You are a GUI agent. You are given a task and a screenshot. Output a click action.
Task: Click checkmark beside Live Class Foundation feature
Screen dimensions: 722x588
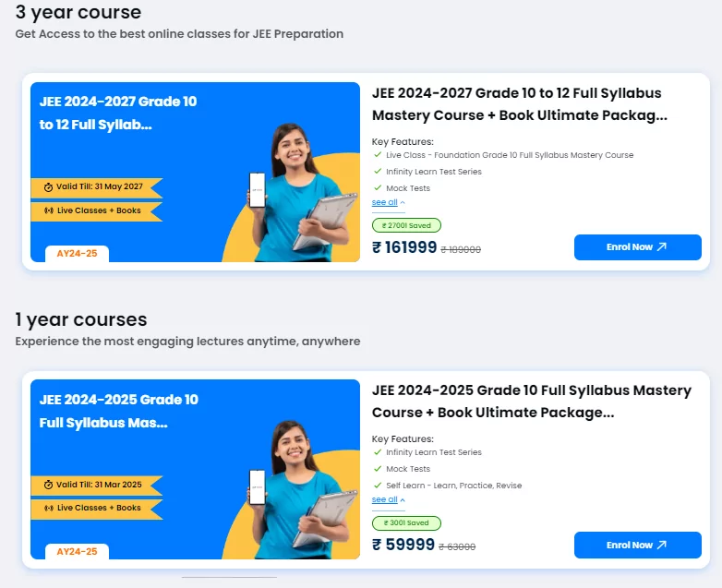378,155
